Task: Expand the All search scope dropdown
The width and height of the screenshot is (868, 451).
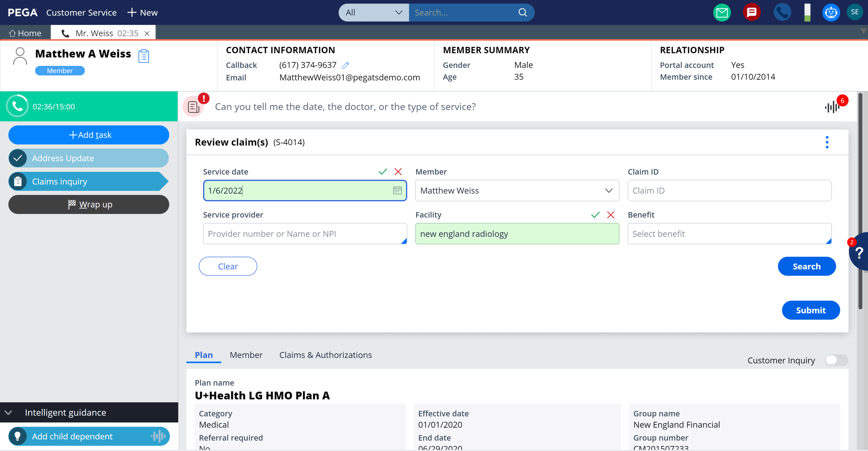Action: click(374, 13)
